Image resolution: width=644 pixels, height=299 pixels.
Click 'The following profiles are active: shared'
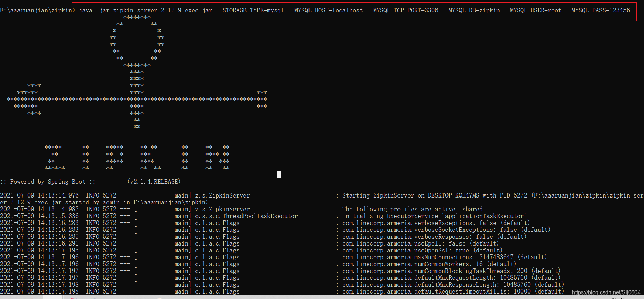413,209
